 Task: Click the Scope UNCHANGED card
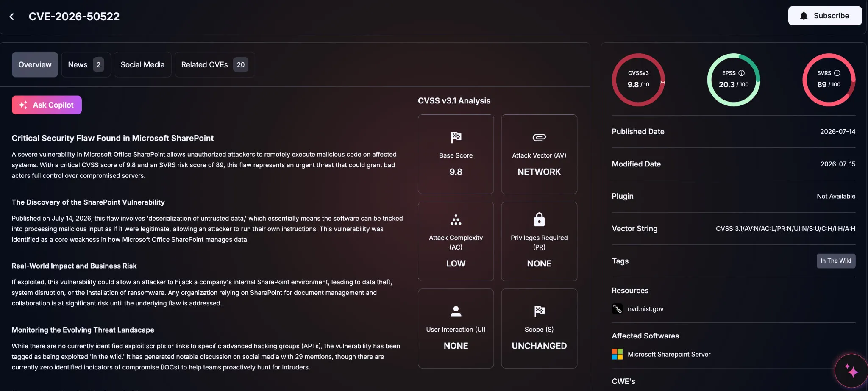[539, 328]
